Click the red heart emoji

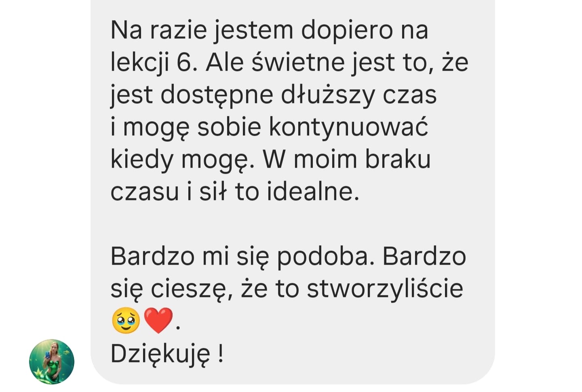point(158,320)
